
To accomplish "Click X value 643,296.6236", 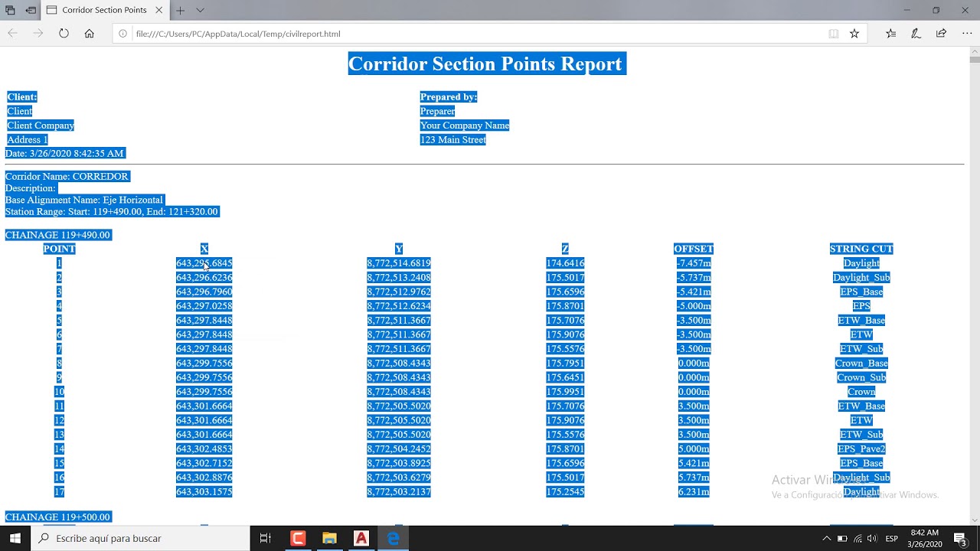I will pyautogui.click(x=204, y=278).
